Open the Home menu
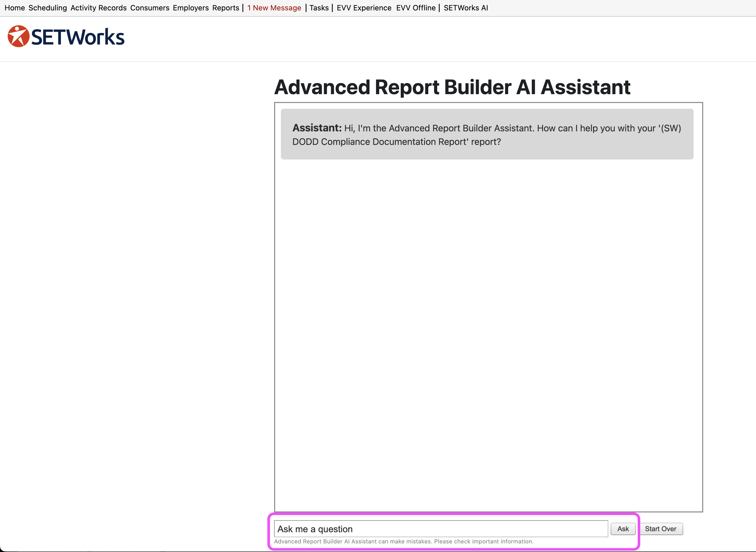Screen dimensions: 756x552 click(x=15, y=8)
